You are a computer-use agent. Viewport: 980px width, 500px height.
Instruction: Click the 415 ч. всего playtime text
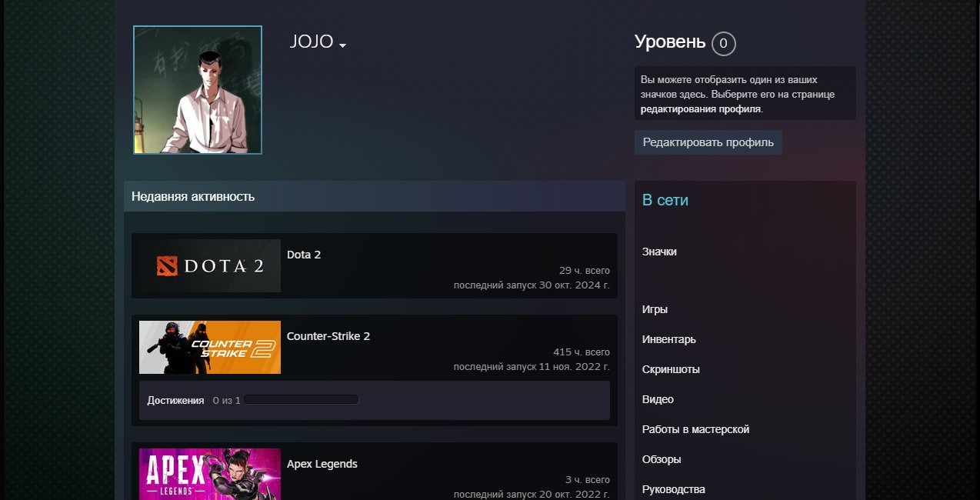582,352
